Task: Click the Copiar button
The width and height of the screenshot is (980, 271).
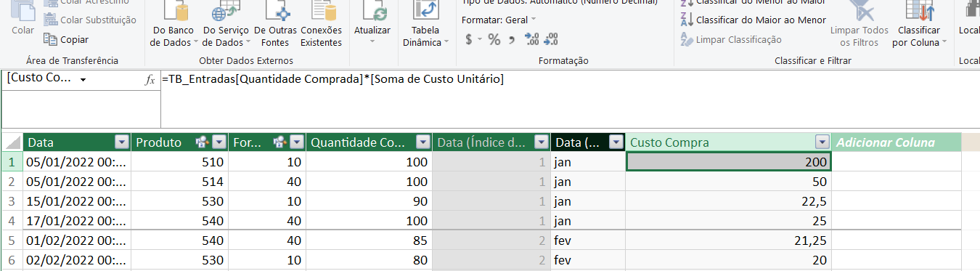Action: point(67,39)
